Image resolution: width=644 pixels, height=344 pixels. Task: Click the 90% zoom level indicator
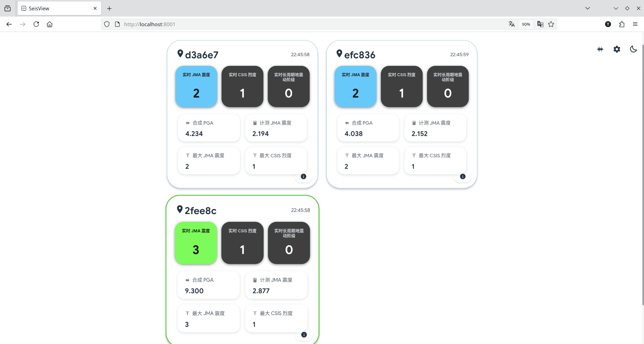pos(526,24)
